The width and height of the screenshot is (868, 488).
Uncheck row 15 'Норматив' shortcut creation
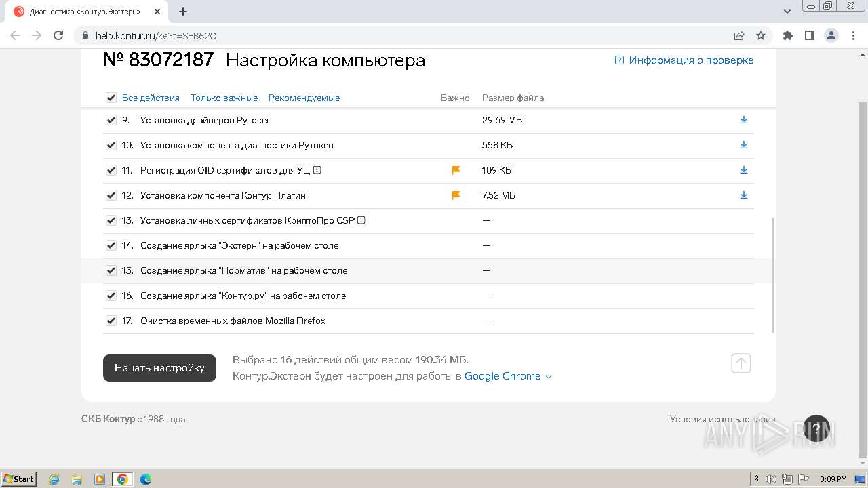coord(111,270)
